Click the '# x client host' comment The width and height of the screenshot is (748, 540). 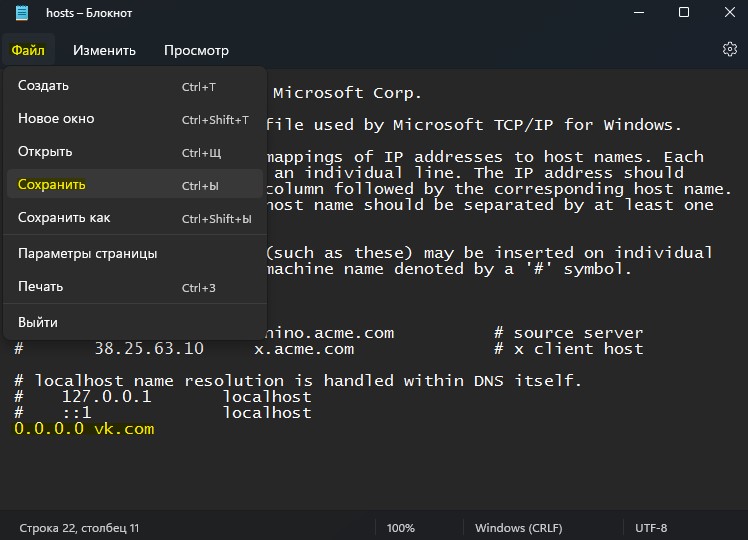(569, 349)
